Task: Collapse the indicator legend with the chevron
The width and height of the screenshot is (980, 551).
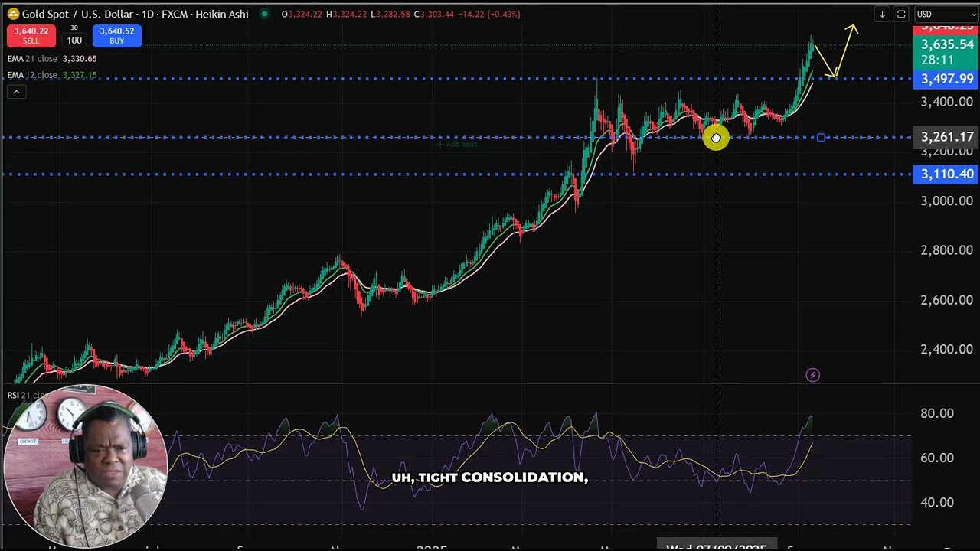Action: pyautogui.click(x=16, y=92)
